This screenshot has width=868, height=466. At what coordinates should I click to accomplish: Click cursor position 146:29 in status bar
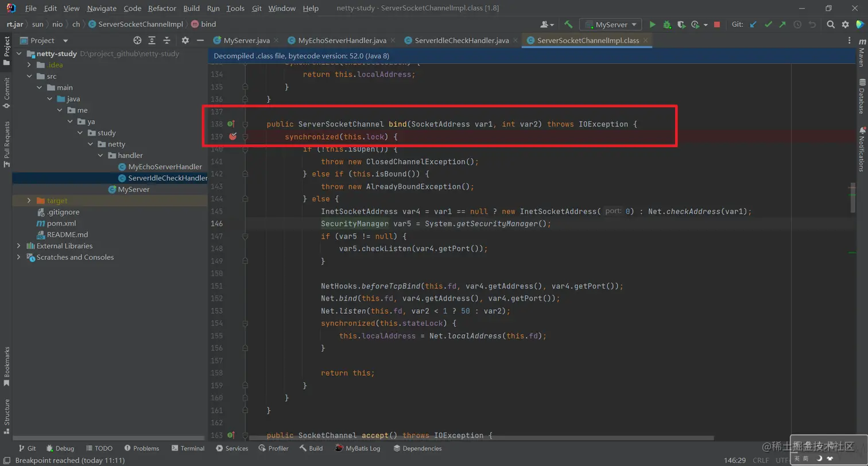click(735, 460)
